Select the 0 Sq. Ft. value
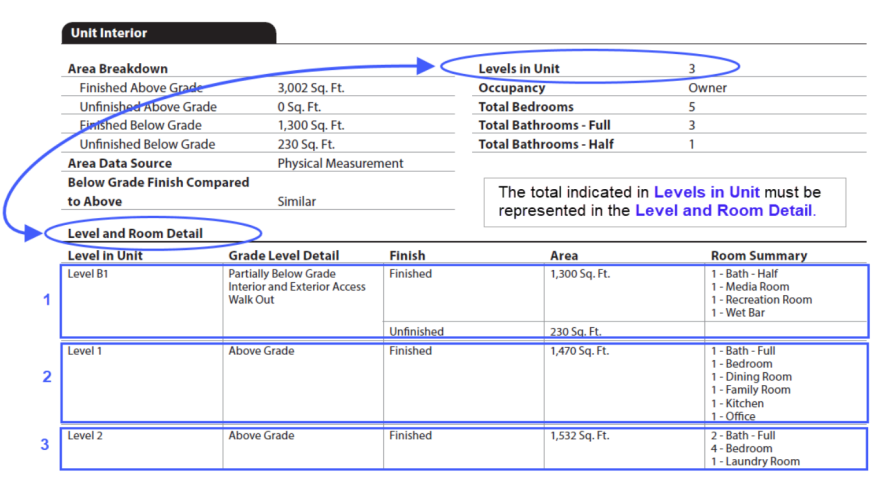The width and height of the screenshot is (881, 479). point(299,107)
